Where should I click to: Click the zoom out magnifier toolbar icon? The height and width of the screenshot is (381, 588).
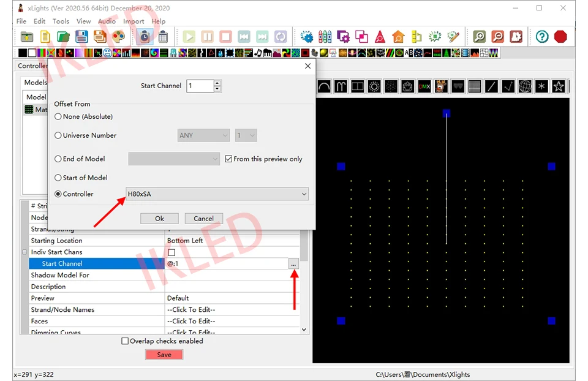(x=497, y=37)
